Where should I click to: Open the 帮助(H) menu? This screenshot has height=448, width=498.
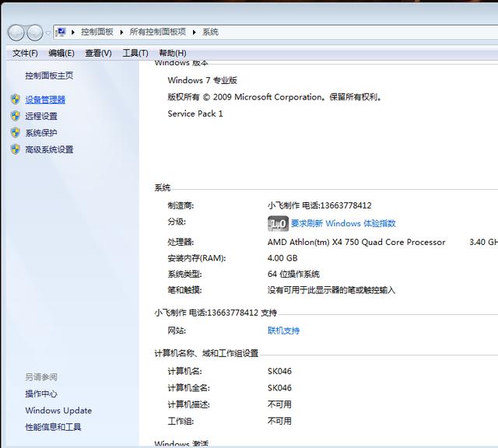click(x=173, y=53)
